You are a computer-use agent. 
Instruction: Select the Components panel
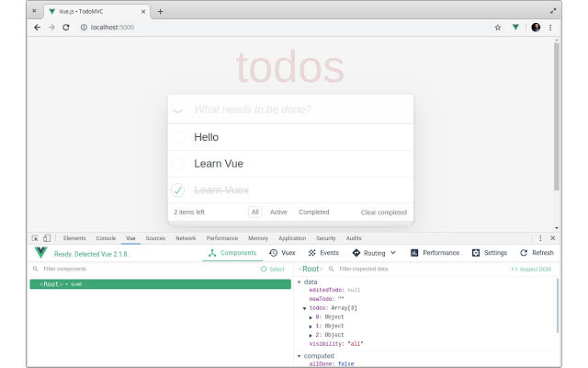[232, 253]
